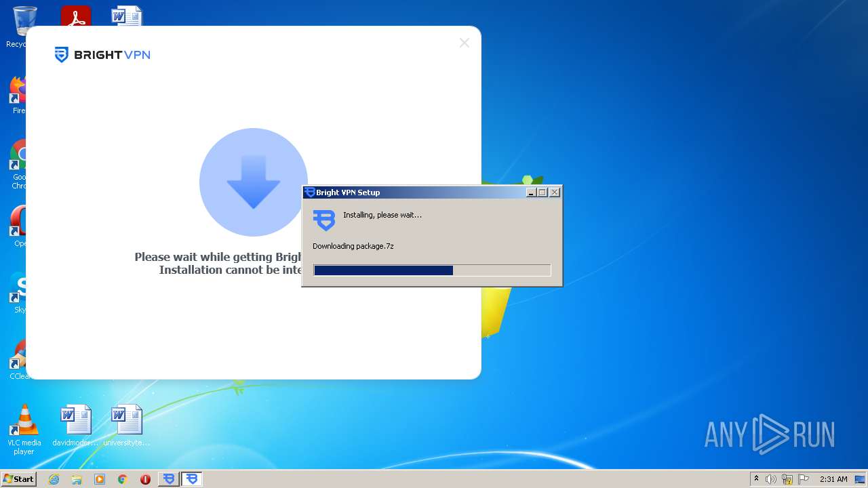The width and height of the screenshot is (868, 488).
Task: Select the universityte Word document
Action: point(127,426)
